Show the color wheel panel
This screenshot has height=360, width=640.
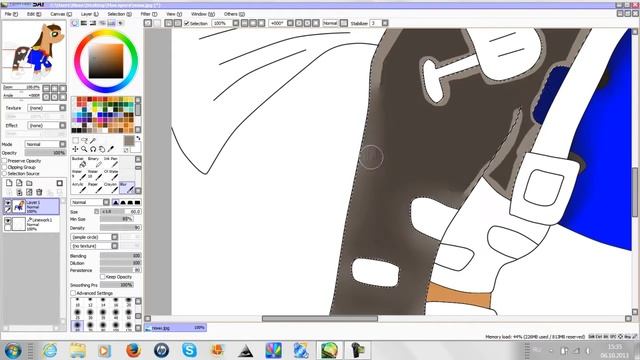point(75,23)
